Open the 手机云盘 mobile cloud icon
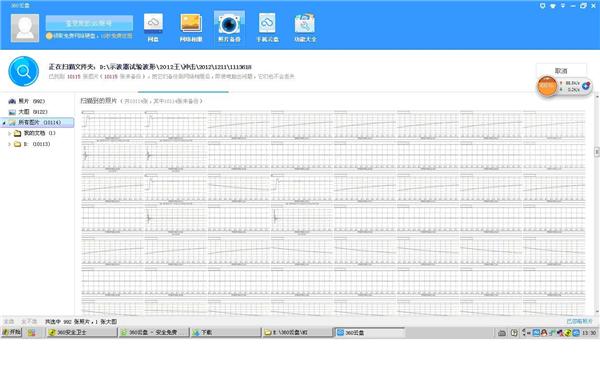 click(x=267, y=28)
